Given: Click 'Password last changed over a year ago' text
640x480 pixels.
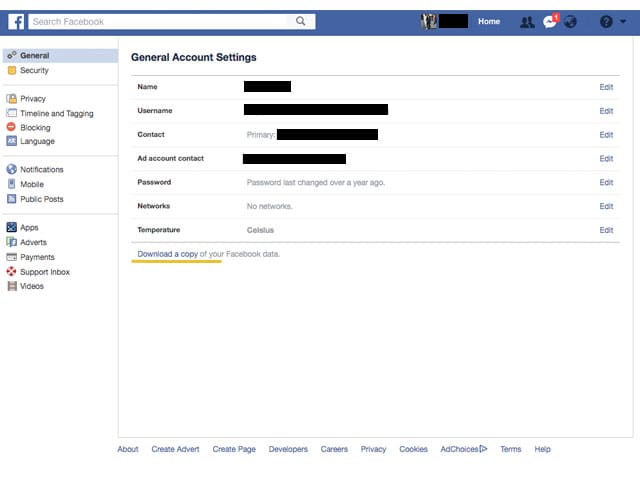Looking at the screenshot, I should pos(316,182).
